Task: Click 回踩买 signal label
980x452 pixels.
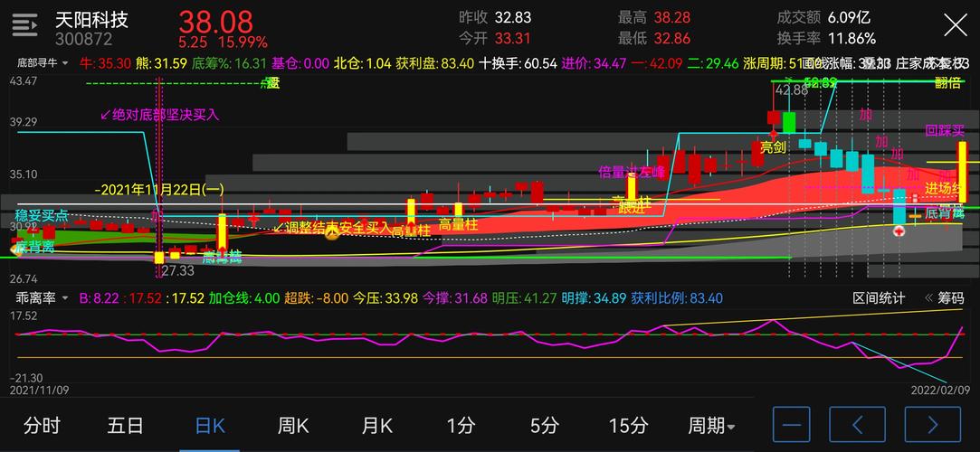Action: (x=946, y=130)
